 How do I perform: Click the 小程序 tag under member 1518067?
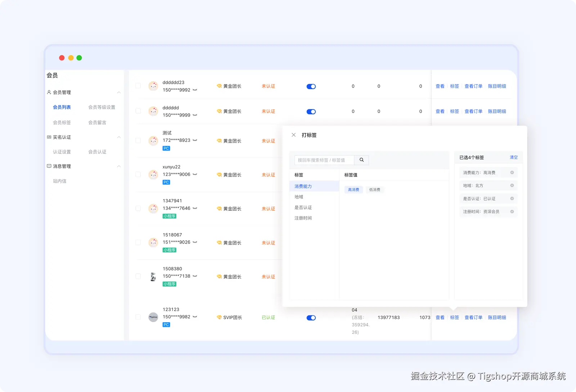point(169,250)
